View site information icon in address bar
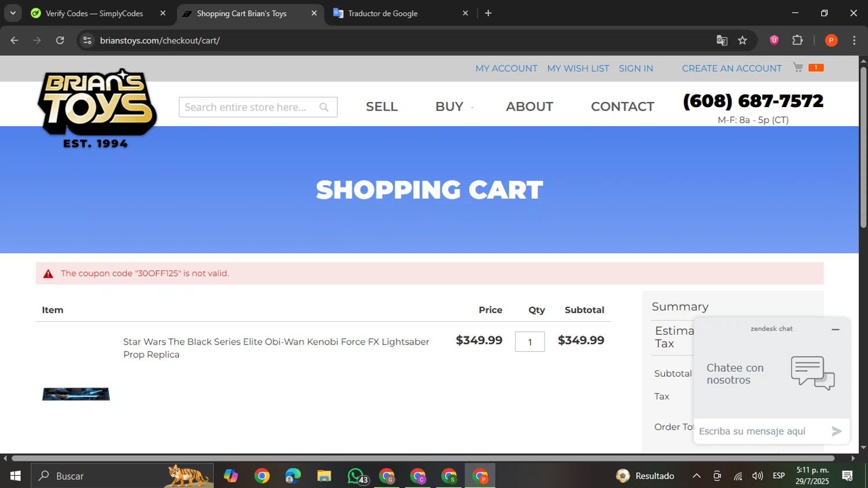 [x=87, y=40]
